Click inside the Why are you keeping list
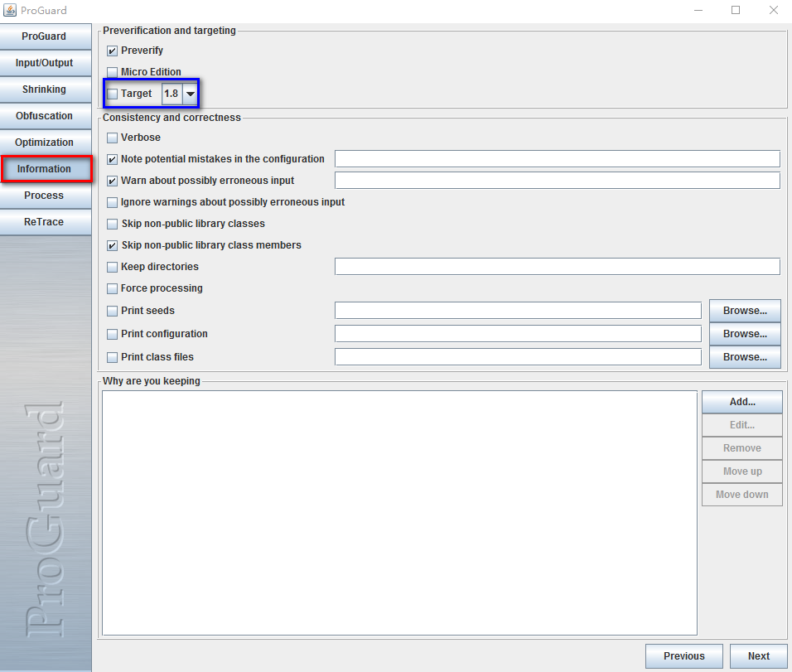Viewport: 792px width, 672px height. tap(399, 513)
